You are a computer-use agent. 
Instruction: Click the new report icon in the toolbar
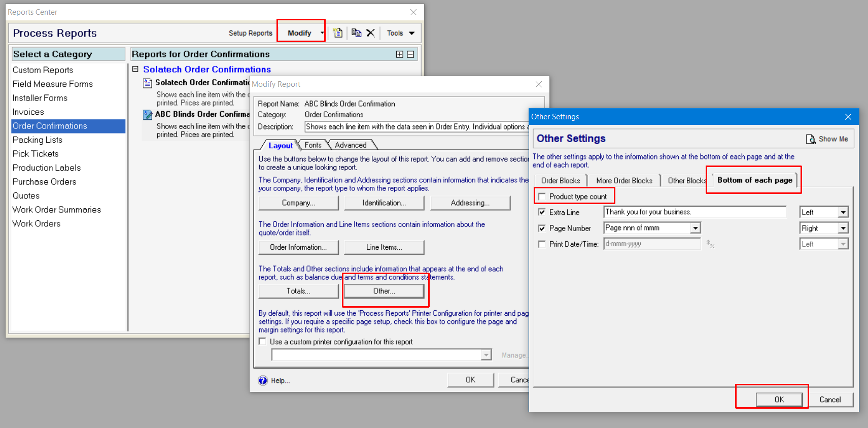pos(337,33)
